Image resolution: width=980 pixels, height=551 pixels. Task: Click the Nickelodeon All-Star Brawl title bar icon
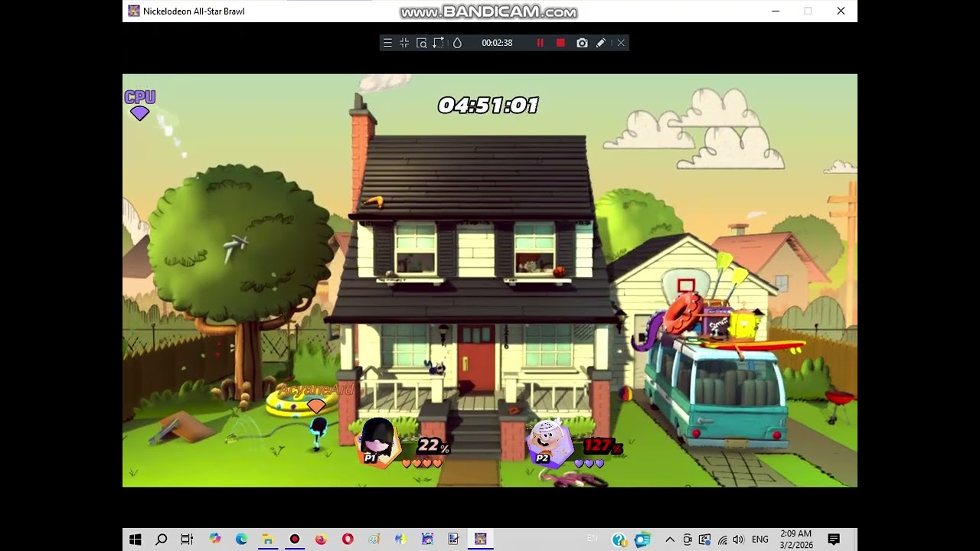click(x=134, y=11)
